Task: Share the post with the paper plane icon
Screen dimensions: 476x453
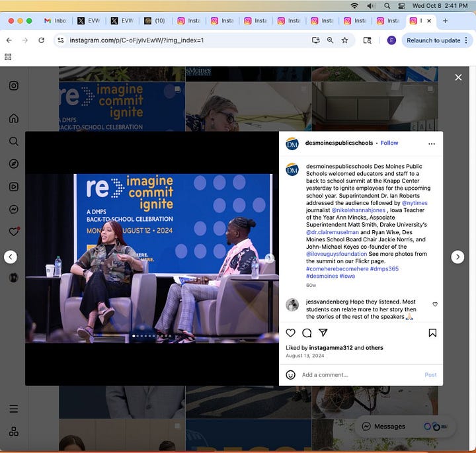Action: click(x=323, y=333)
